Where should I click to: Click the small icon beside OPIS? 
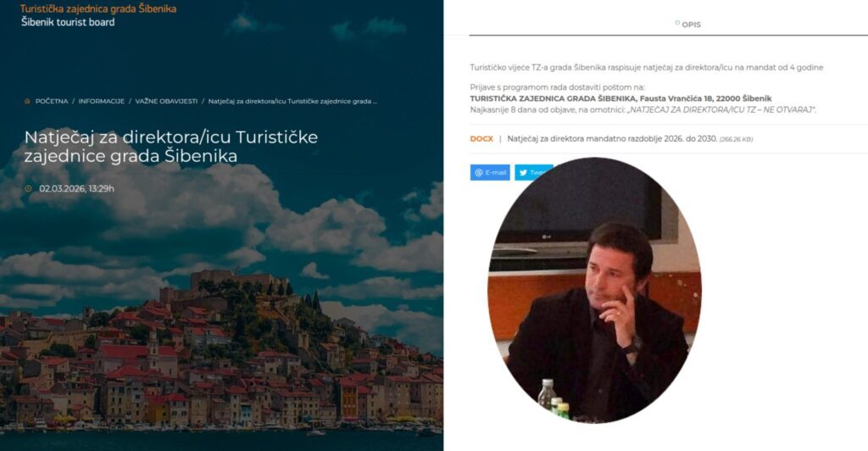[x=677, y=24]
